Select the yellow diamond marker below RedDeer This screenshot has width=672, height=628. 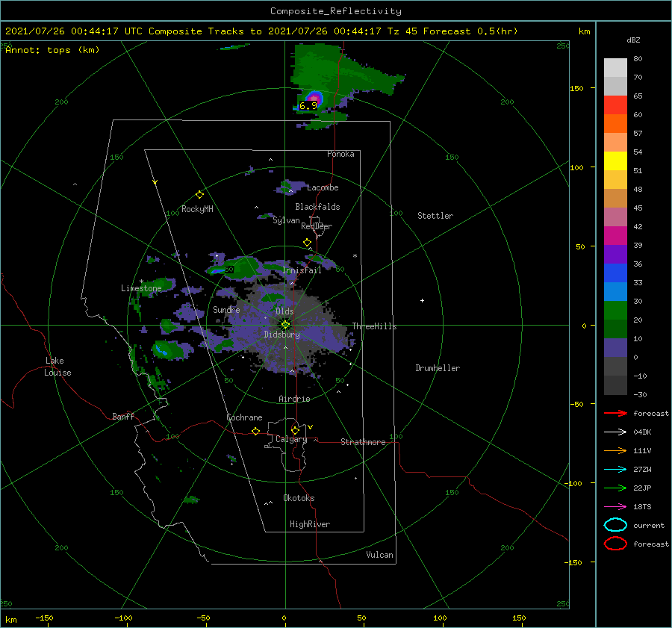point(308,243)
